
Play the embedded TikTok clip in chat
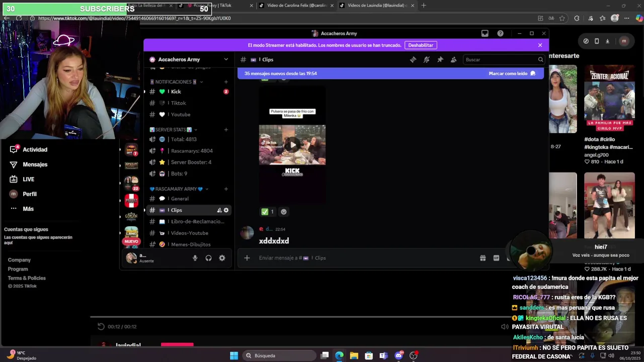[292, 145]
